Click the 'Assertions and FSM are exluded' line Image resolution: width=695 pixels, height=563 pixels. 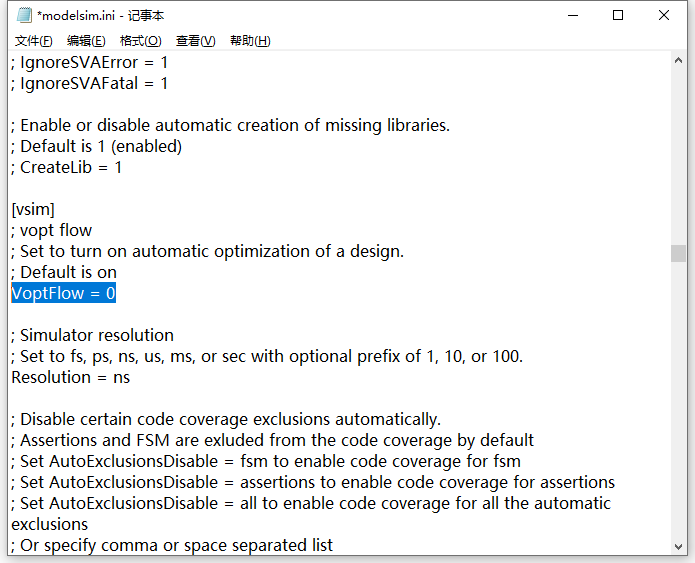point(273,440)
